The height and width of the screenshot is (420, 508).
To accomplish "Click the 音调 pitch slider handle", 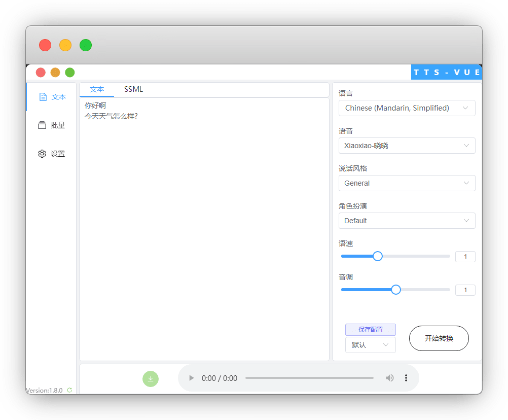I will [x=396, y=290].
